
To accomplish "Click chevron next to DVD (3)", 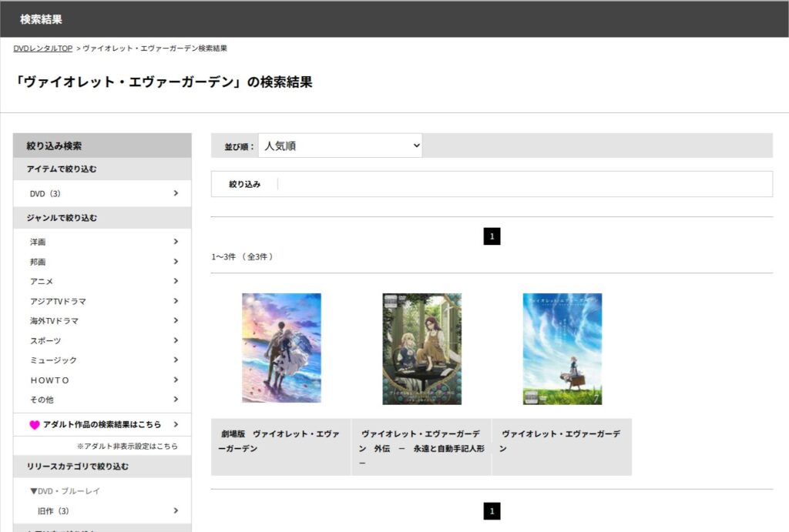I will (176, 193).
